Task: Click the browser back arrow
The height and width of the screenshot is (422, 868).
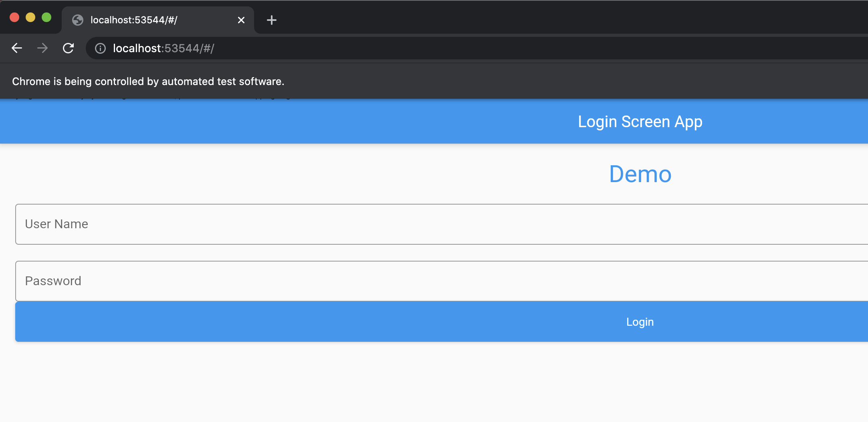Action: coord(17,48)
